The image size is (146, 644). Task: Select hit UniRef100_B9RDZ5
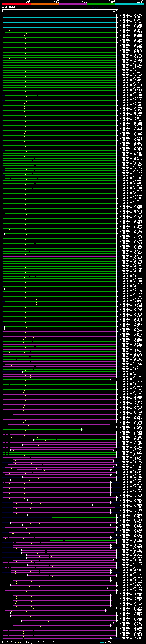pos(131,37)
